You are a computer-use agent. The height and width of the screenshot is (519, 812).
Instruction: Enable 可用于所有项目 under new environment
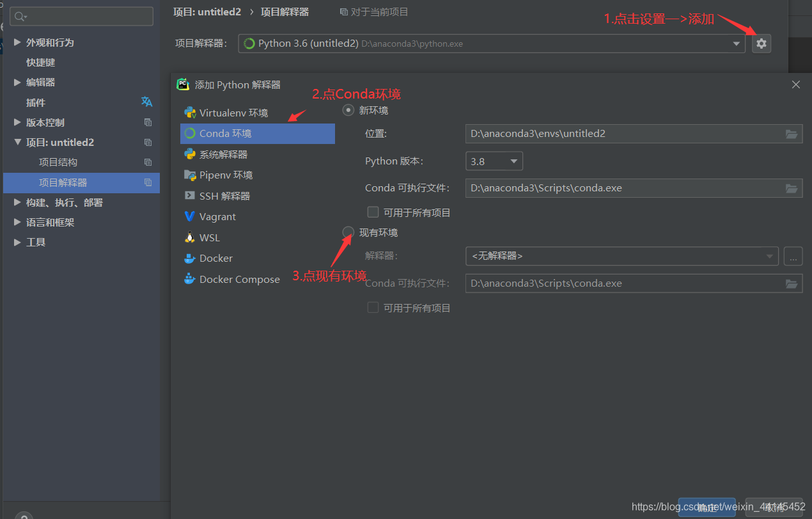pyautogui.click(x=373, y=212)
